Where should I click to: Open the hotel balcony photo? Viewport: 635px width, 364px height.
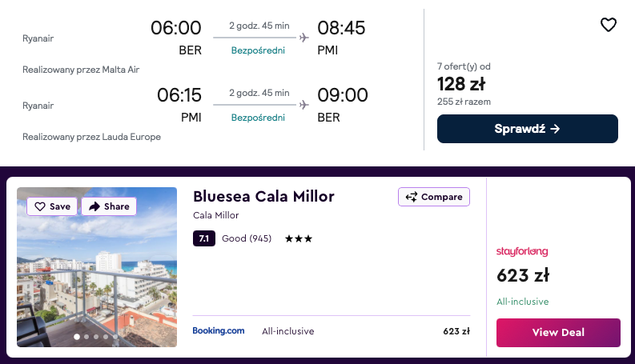97,272
